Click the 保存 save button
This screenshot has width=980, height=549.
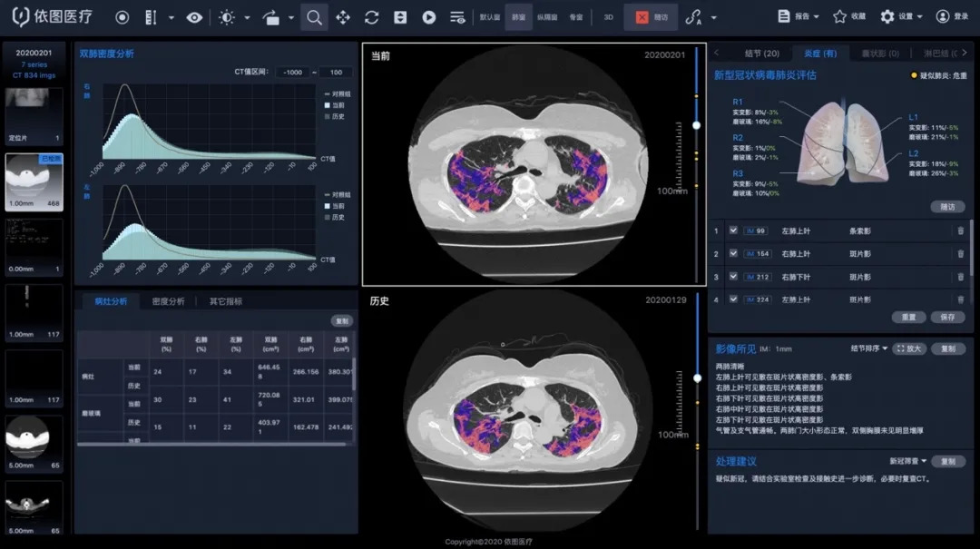pos(947,318)
